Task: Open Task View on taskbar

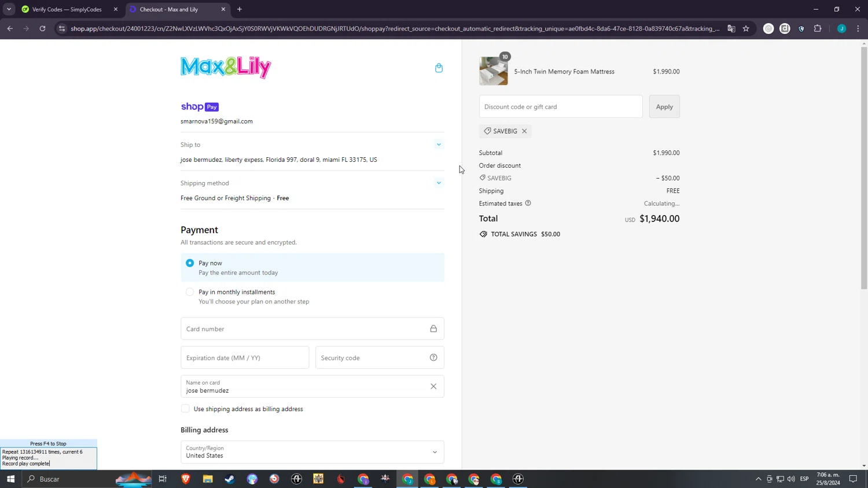Action: point(163,479)
